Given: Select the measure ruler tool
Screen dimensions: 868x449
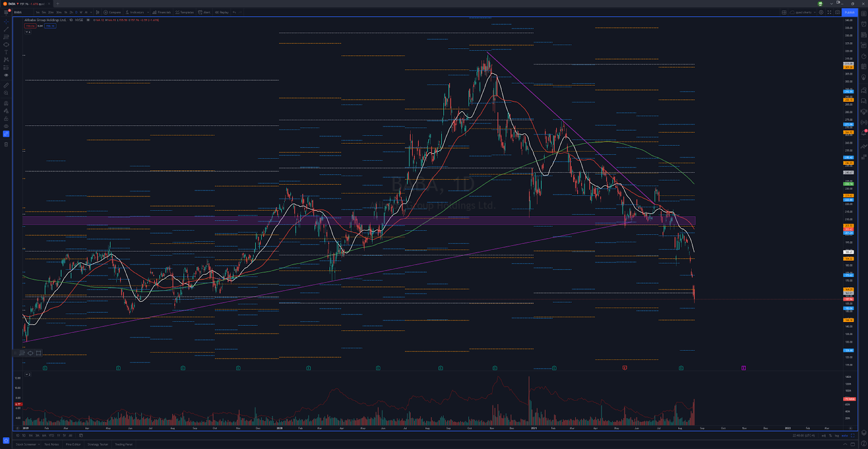Looking at the screenshot, I should 6,85.
